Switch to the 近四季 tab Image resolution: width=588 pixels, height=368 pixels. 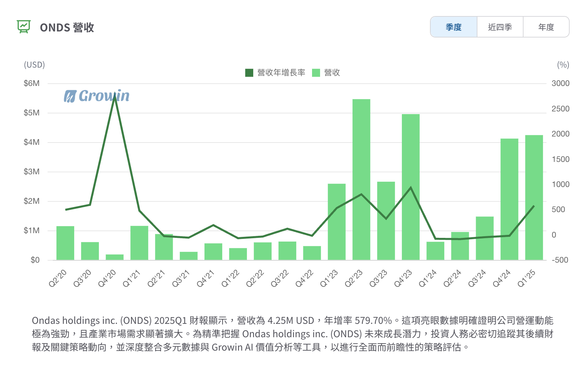tap(500, 27)
